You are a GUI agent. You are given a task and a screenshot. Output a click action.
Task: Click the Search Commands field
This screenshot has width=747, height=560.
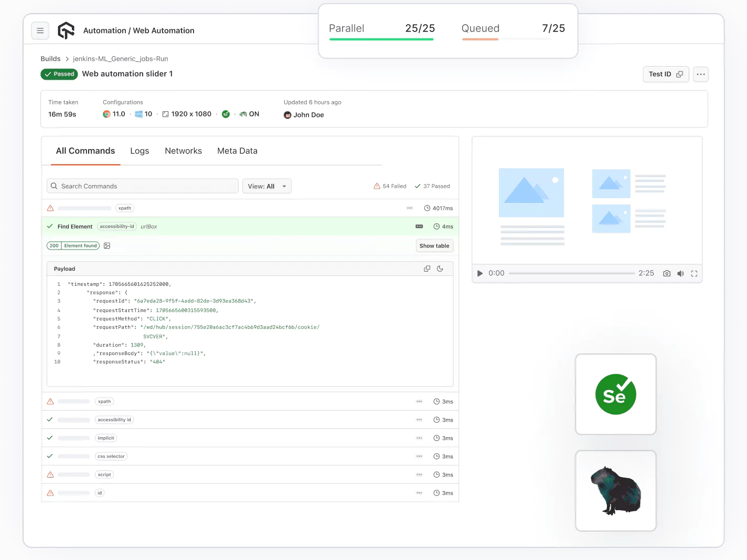pyautogui.click(x=143, y=186)
